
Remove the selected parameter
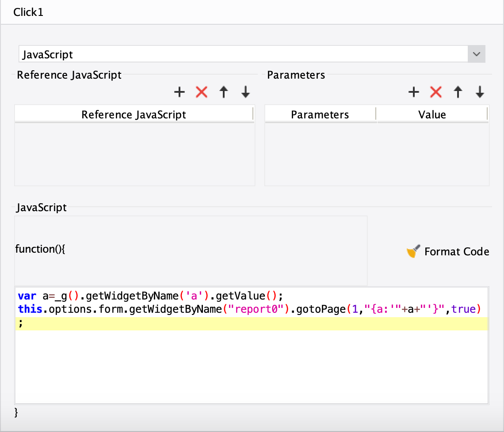tap(435, 92)
